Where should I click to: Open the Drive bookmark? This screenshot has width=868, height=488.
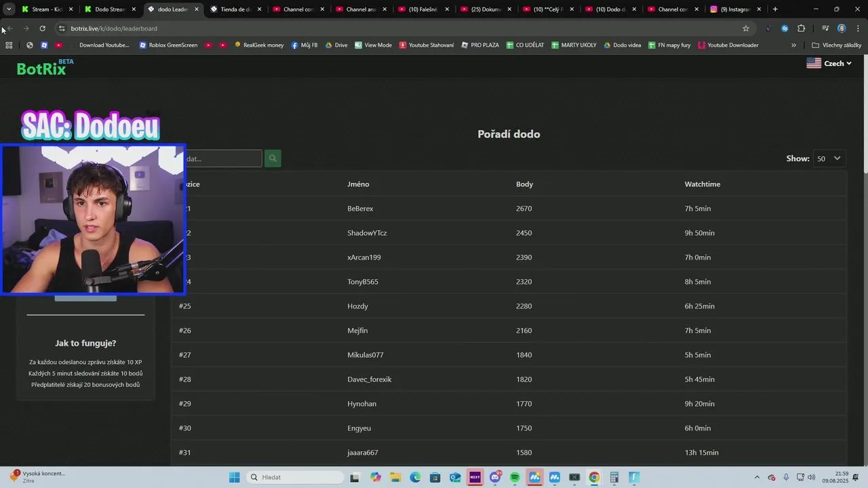click(x=336, y=45)
